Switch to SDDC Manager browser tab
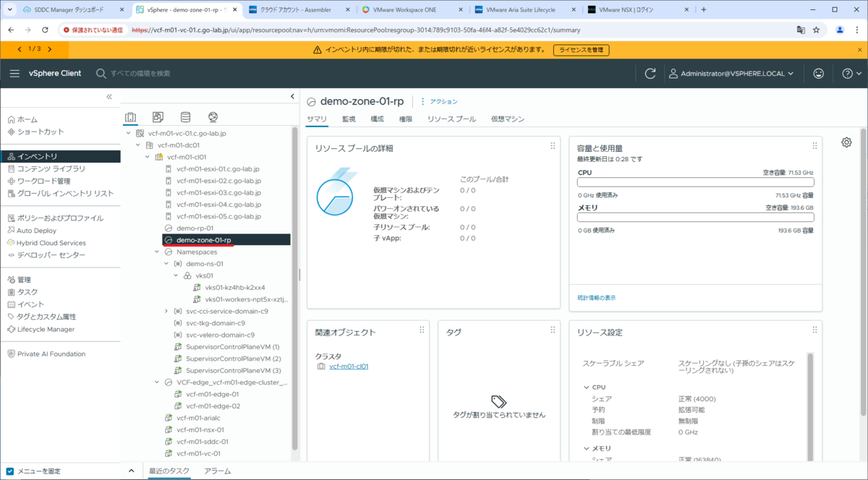 (x=67, y=9)
